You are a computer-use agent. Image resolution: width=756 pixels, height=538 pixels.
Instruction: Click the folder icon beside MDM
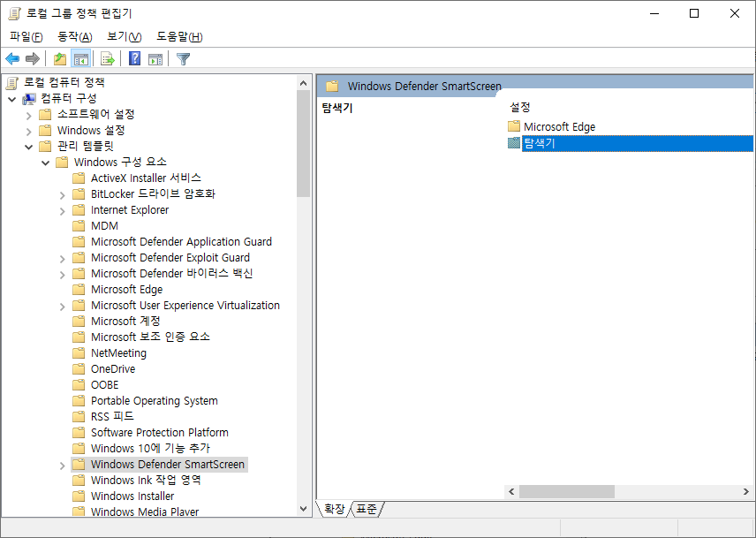[x=79, y=225]
